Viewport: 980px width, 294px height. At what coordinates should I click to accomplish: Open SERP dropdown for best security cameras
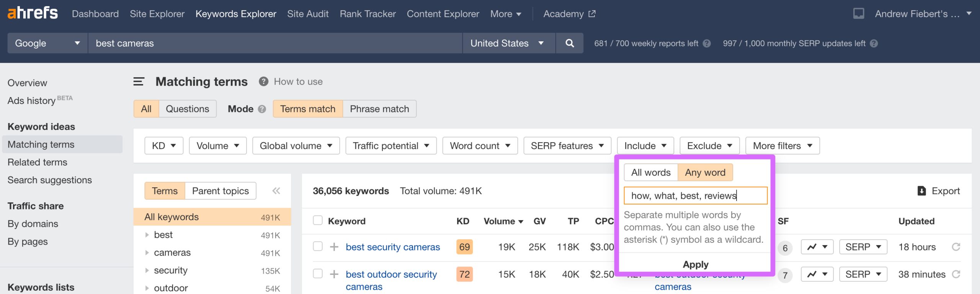tap(863, 247)
